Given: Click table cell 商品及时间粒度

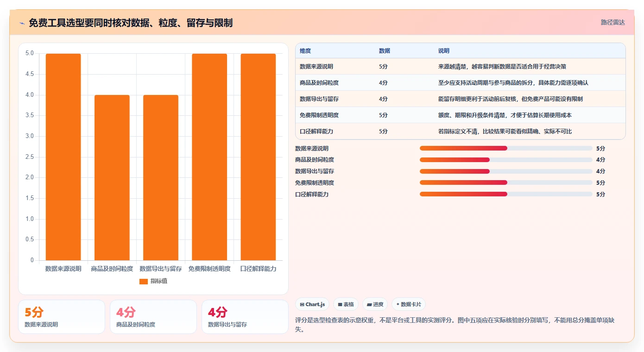Looking at the screenshot, I should tap(319, 83).
